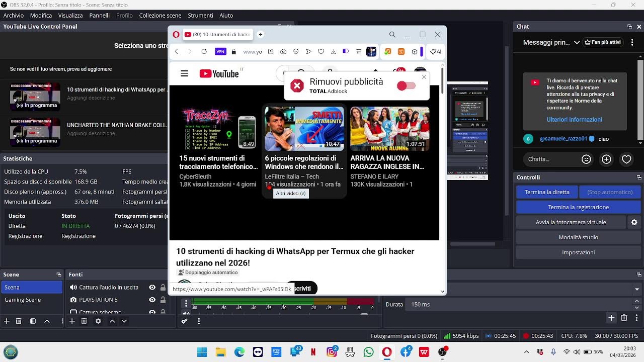Open the scene transition type dropdown arrow
The width and height of the screenshot is (644, 362).
(x=637, y=289)
